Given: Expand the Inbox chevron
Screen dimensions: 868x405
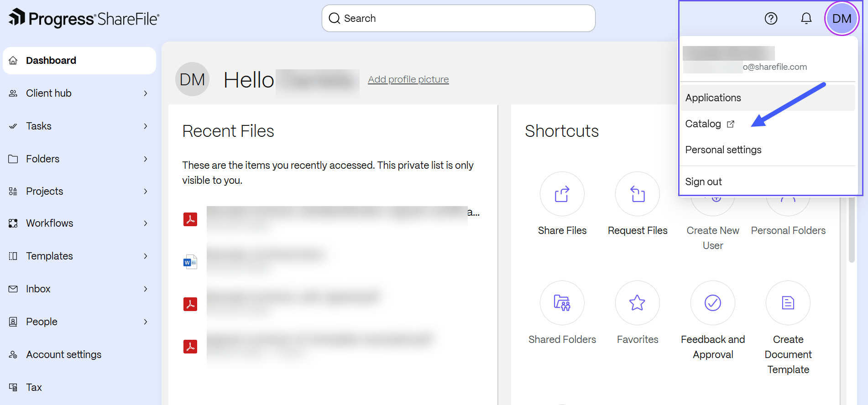Looking at the screenshot, I should point(146,289).
